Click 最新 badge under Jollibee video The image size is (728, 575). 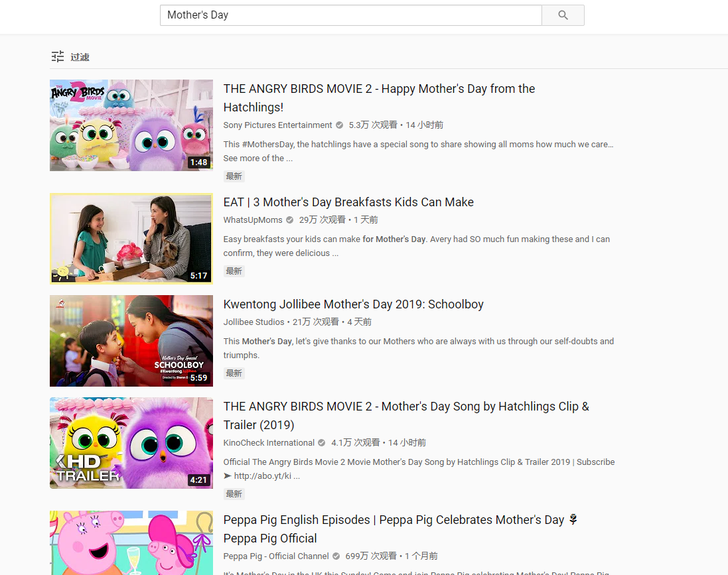point(234,373)
